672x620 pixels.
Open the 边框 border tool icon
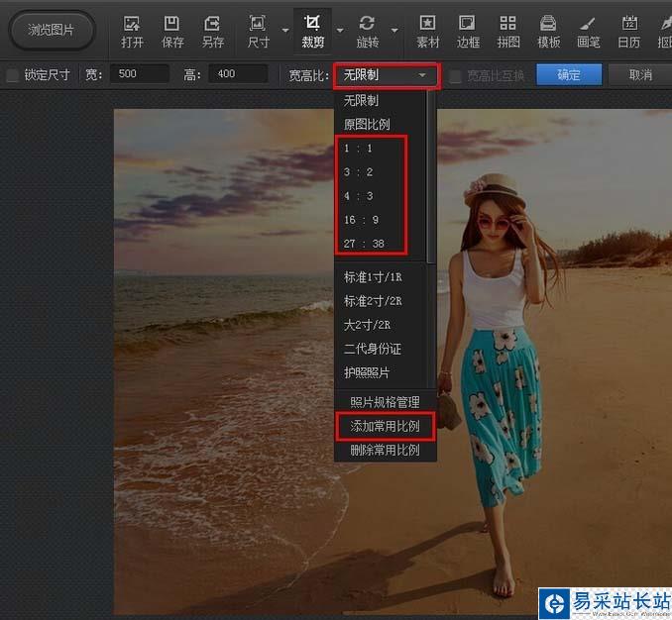point(468,32)
